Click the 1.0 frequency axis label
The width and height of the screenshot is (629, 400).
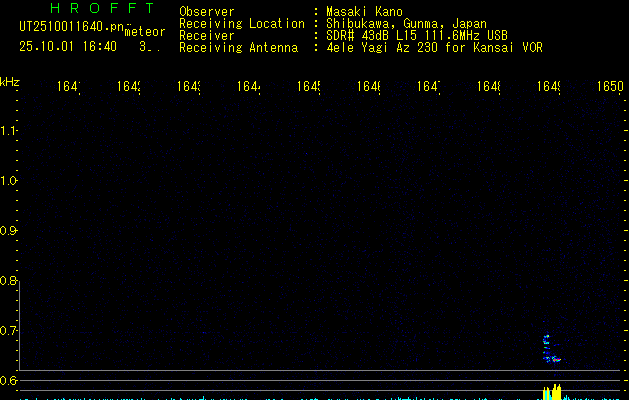(x=8, y=181)
